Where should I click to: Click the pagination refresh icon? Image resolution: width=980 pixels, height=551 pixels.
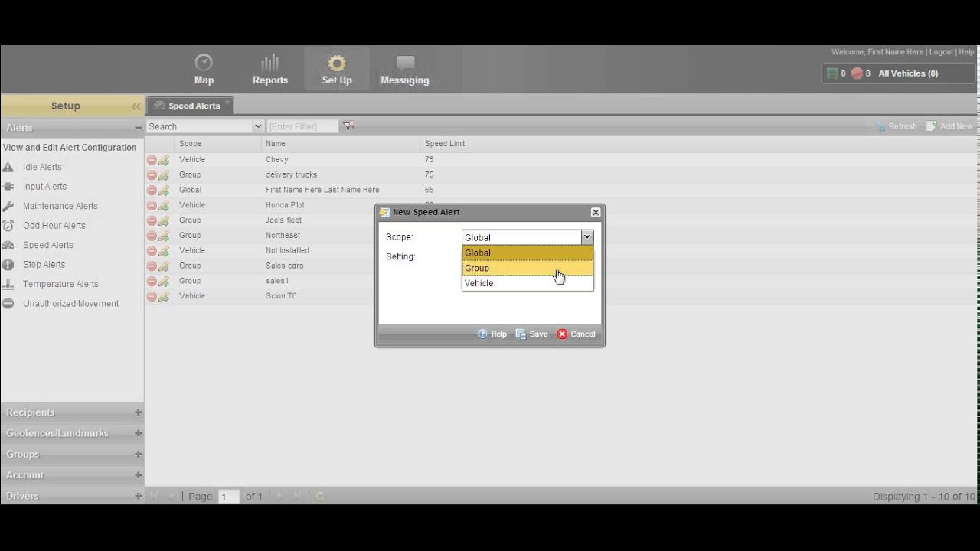pyautogui.click(x=320, y=497)
